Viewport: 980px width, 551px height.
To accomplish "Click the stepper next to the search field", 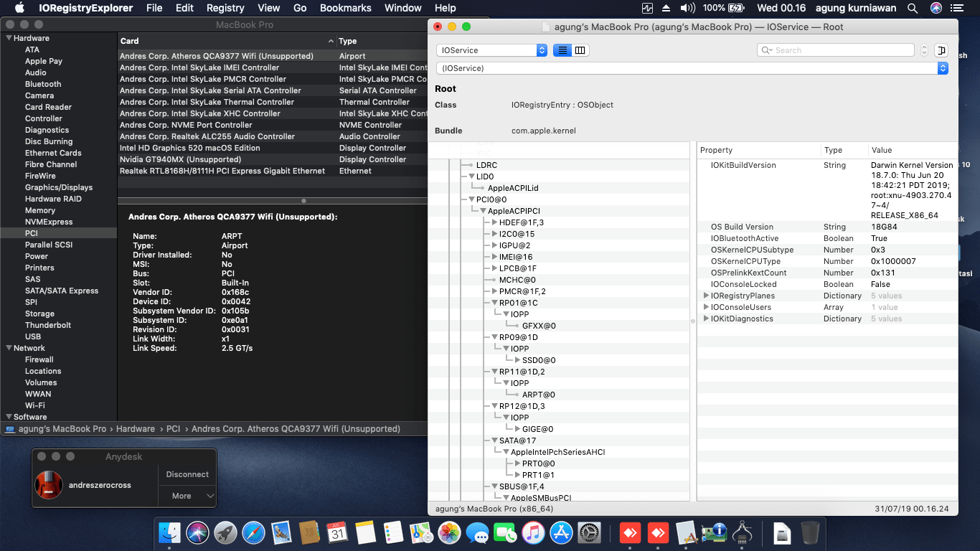I will (x=924, y=50).
